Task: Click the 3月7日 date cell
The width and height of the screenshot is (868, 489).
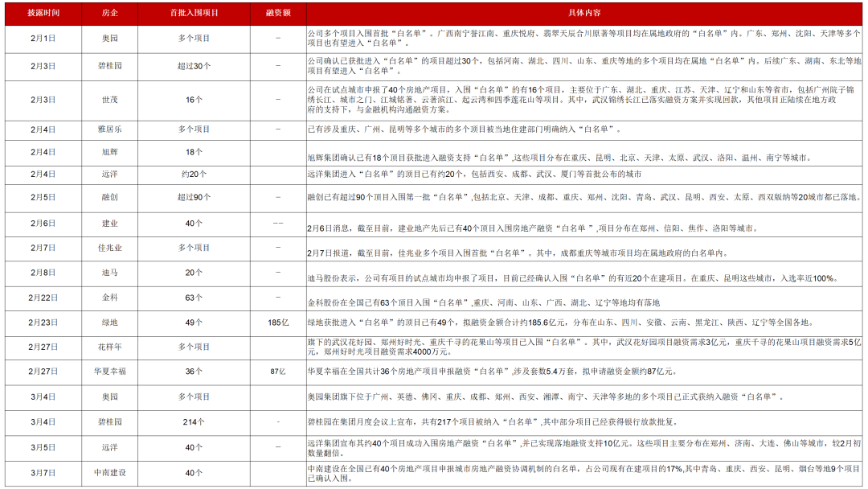Action: point(43,473)
